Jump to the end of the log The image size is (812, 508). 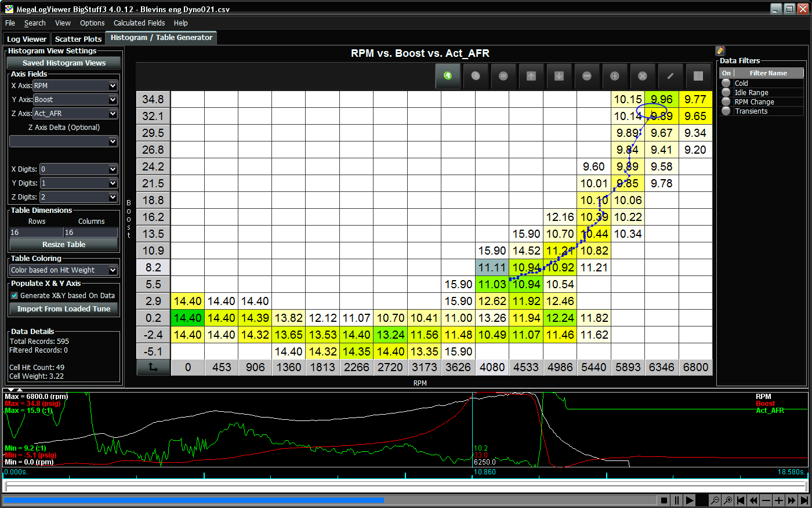point(804,500)
